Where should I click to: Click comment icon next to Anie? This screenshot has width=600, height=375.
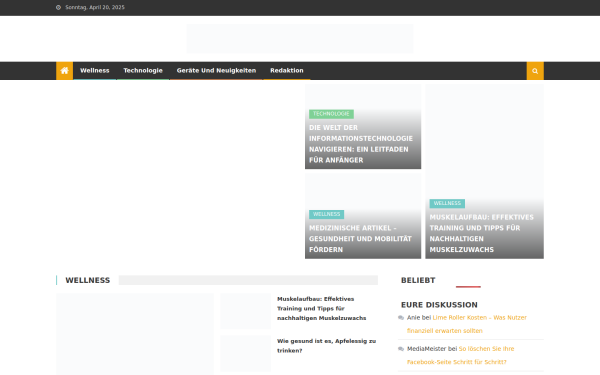[x=401, y=318]
